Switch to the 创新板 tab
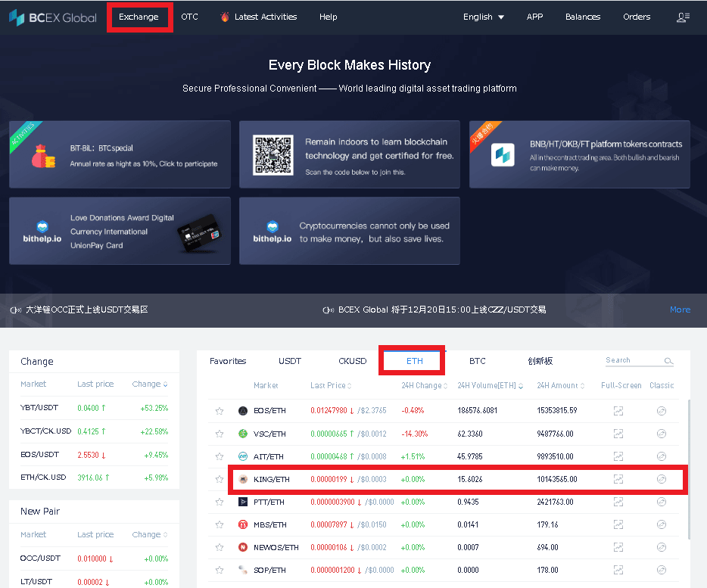 540,361
